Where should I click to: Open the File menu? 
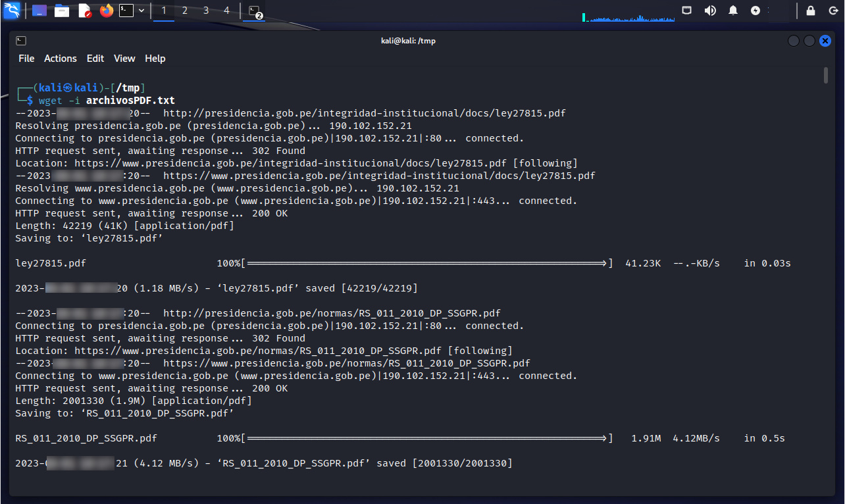26,59
